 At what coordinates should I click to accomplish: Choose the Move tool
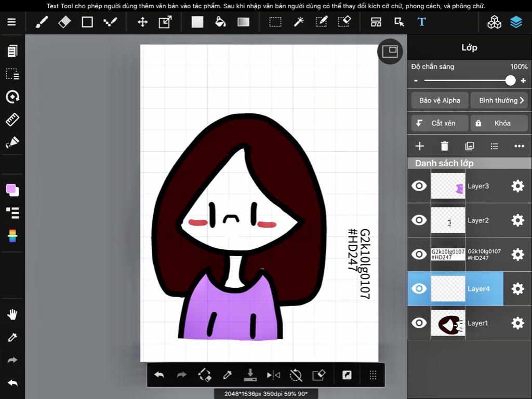coord(142,22)
